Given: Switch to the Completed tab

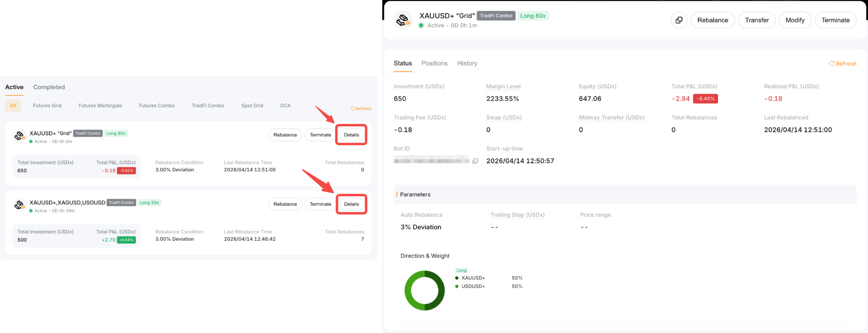Looking at the screenshot, I should click(49, 87).
